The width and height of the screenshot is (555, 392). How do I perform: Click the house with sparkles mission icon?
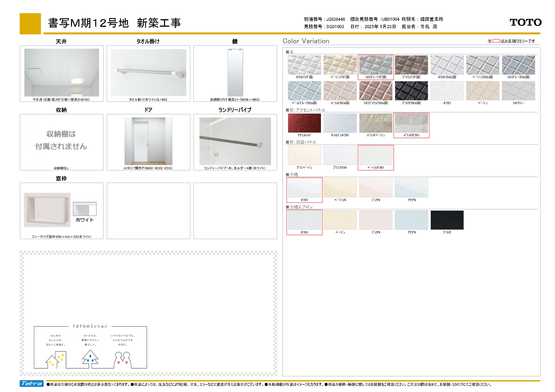click(x=56, y=360)
